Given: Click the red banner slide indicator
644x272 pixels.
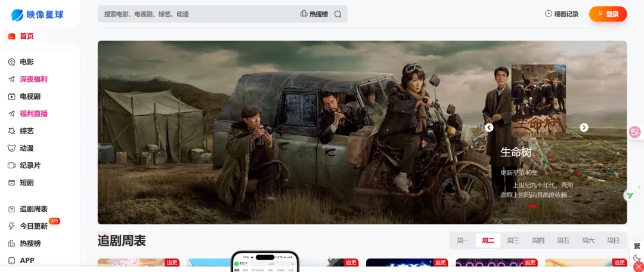Looking at the screenshot, I should (532, 206).
